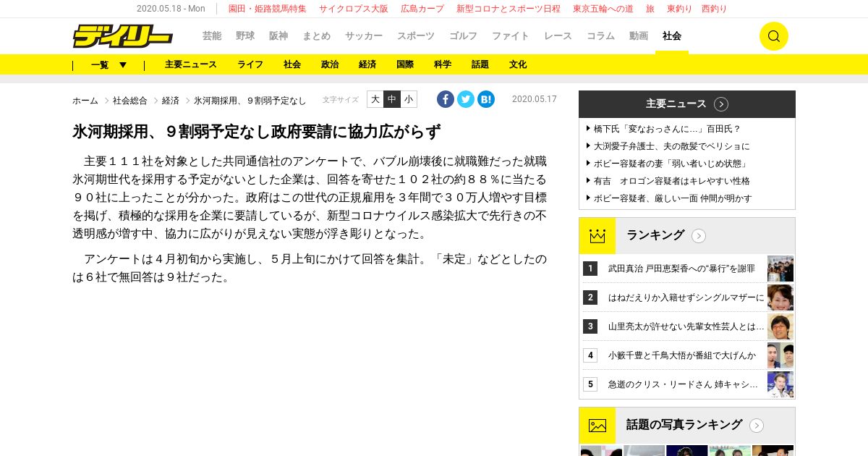Open headline 有吉 オロゴン容疑者はキレやすい性格
Screen dimensions: 868x456
(672, 181)
